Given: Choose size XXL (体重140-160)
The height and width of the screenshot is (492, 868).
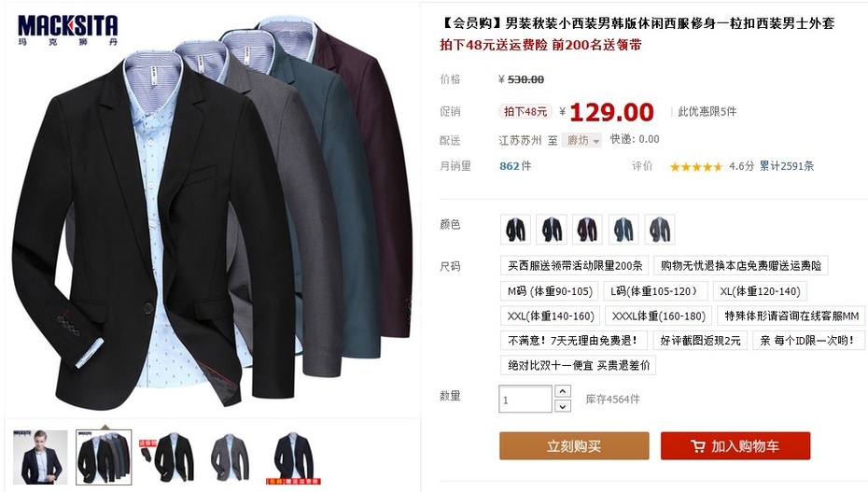Looking at the screenshot, I should 551,316.
